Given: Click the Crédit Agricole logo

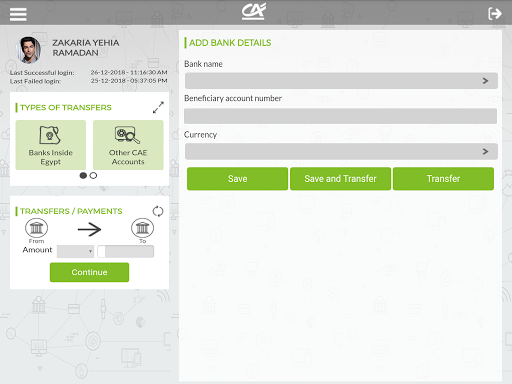Looking at the screenshot, I should tap(254, 12).
